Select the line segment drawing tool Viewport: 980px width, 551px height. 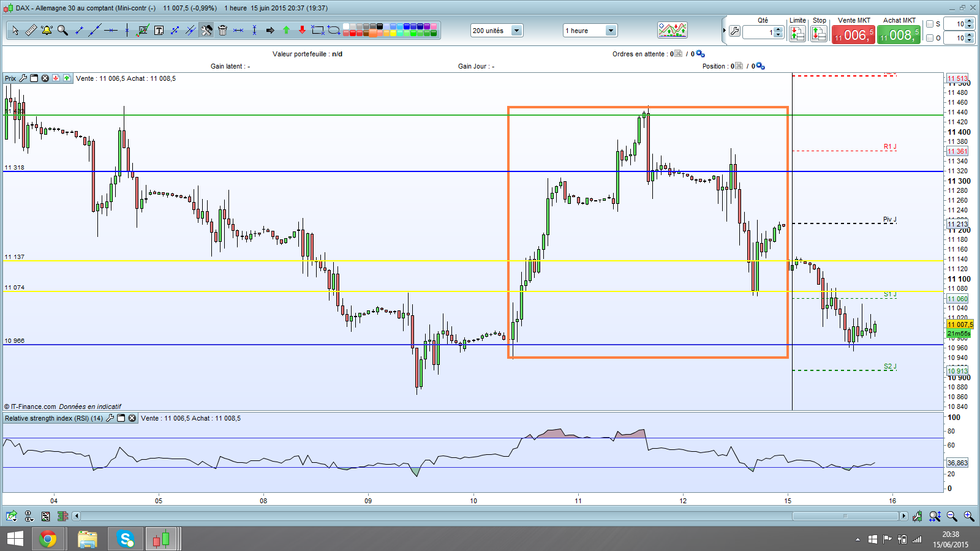click(x=78, y=30)
